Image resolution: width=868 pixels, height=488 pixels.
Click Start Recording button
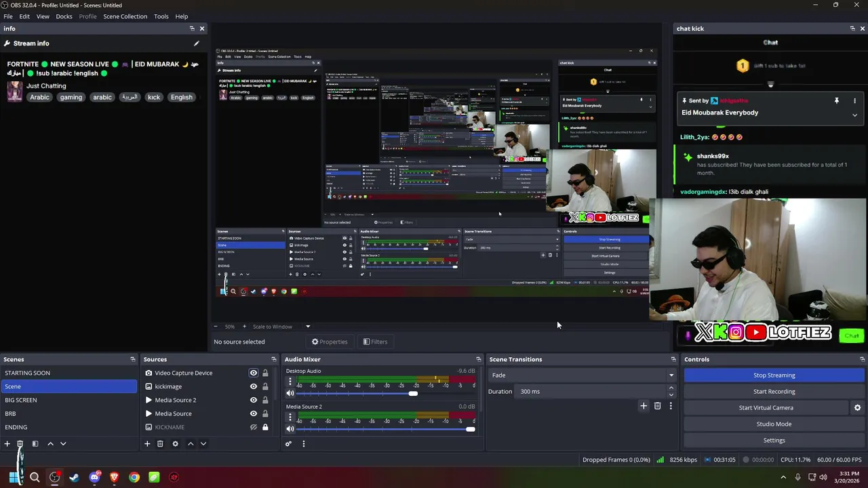[774, 392]
